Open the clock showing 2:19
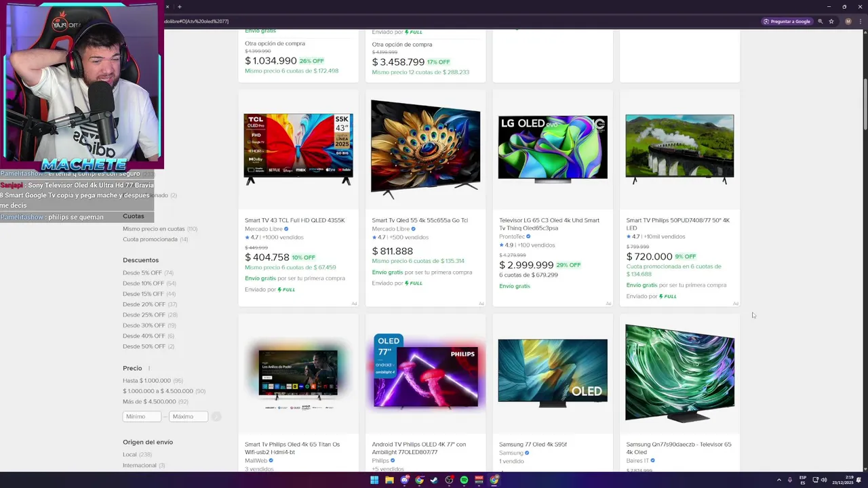 [x=843, y=480]
